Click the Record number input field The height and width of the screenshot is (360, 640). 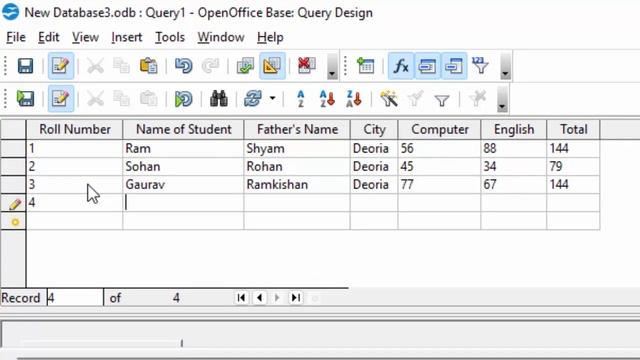(75, 298)
